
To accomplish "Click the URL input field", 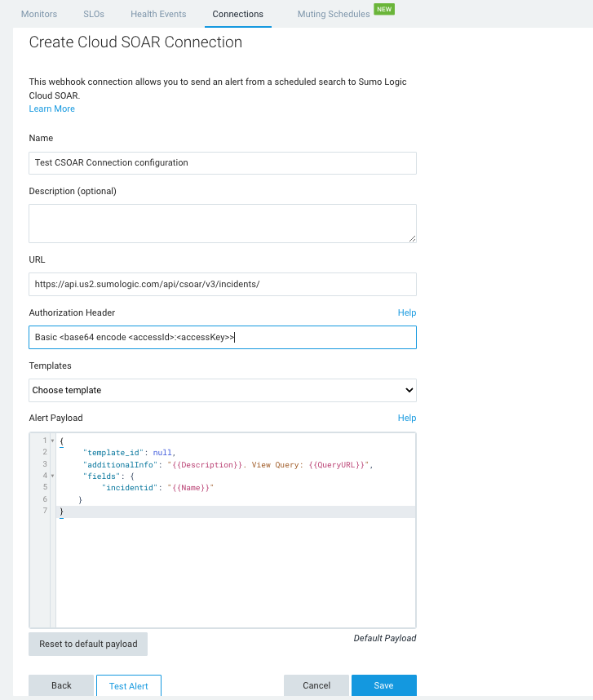I will pyautogui.click(x=222, y=284).
